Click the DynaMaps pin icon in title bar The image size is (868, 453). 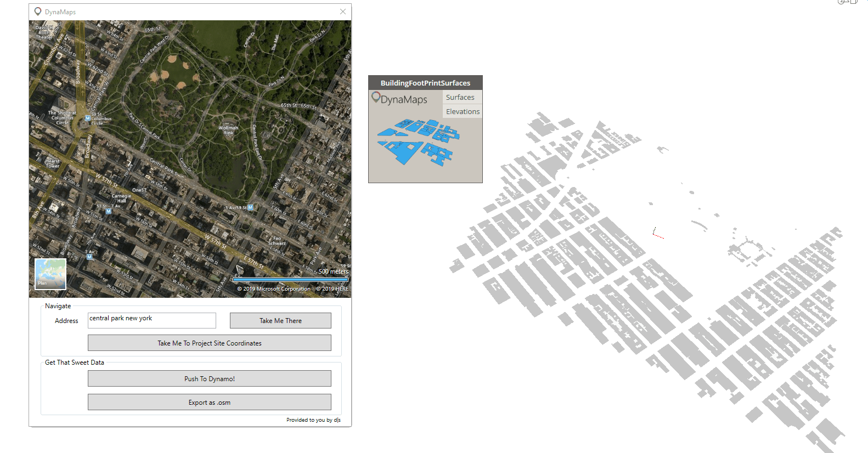point(38,12)
